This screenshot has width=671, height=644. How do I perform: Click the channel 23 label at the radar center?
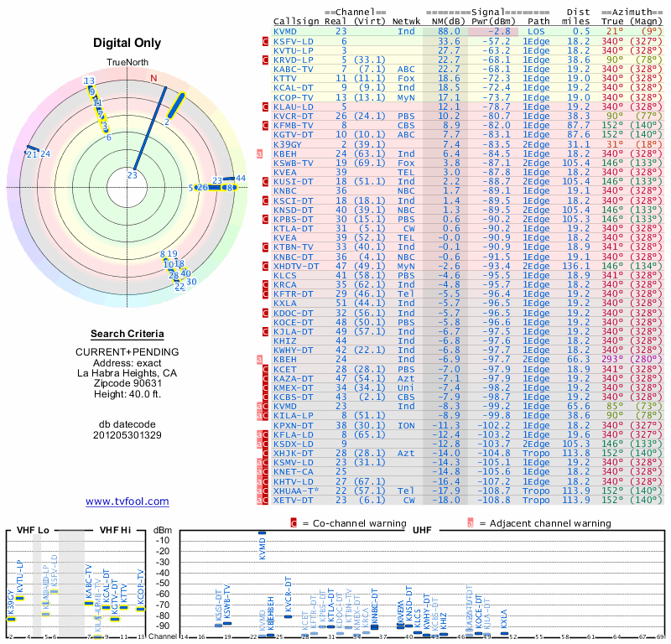tap(133, 175)
